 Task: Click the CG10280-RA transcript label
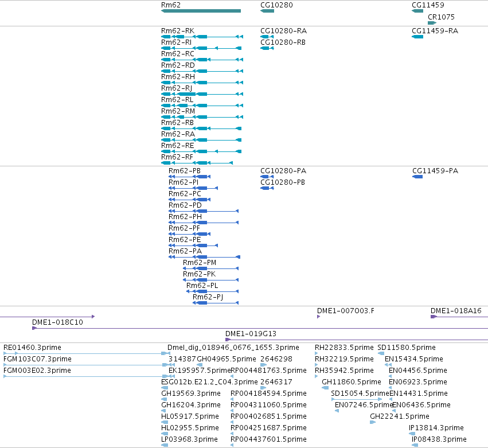[x=283, y=31]
